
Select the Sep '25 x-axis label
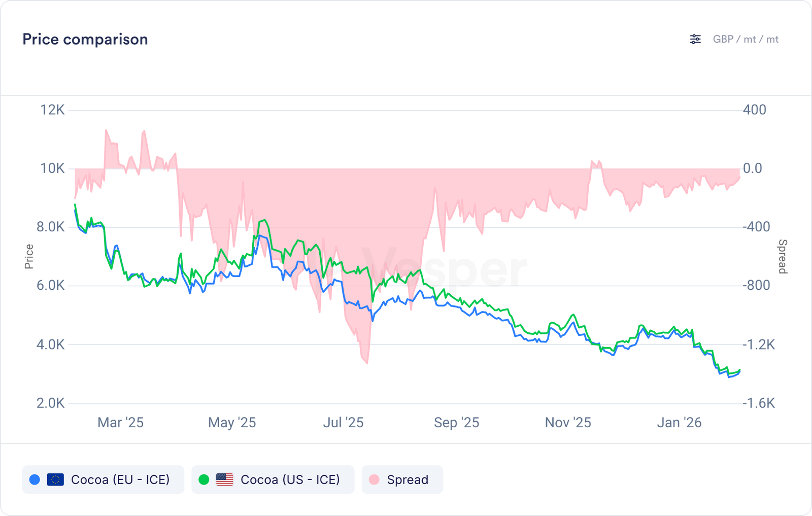pos(456,423)
